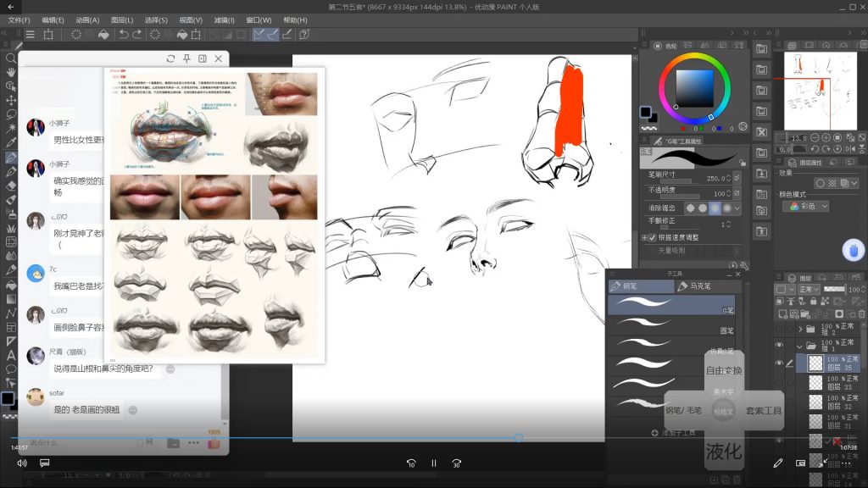The height and width of the screenshot is (488, 868).
Task: Click the Redo arrow in command bar
Action: [138, 35]
